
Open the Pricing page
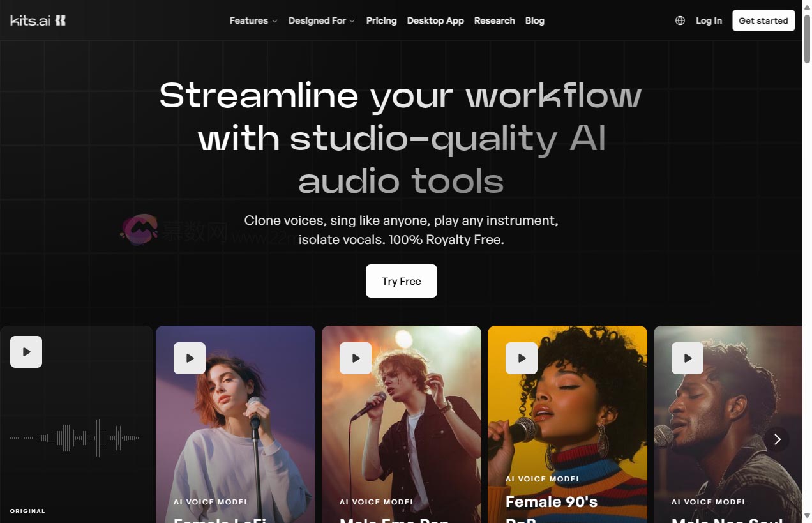(381, 20)
